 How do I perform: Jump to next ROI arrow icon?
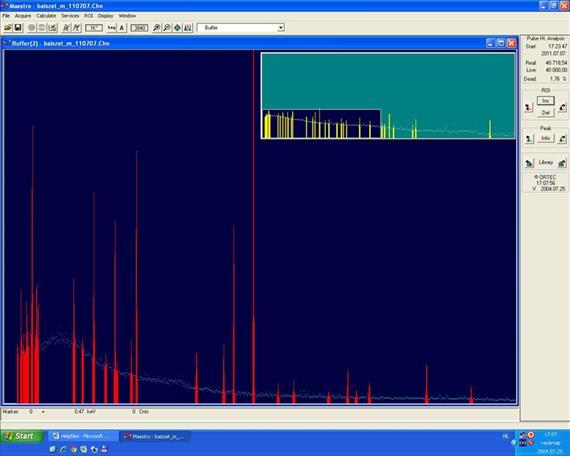[562, 107]
